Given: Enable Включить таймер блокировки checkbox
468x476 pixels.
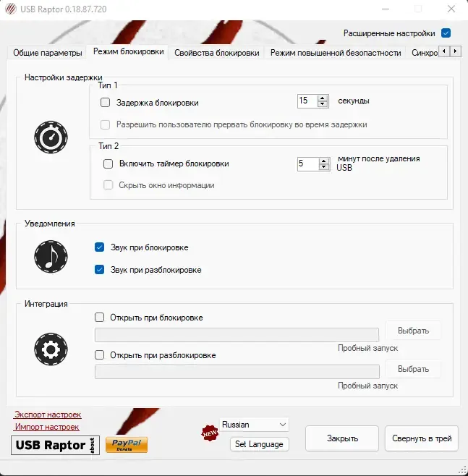Looking at the screenshot, I should [x=108, y=163].
